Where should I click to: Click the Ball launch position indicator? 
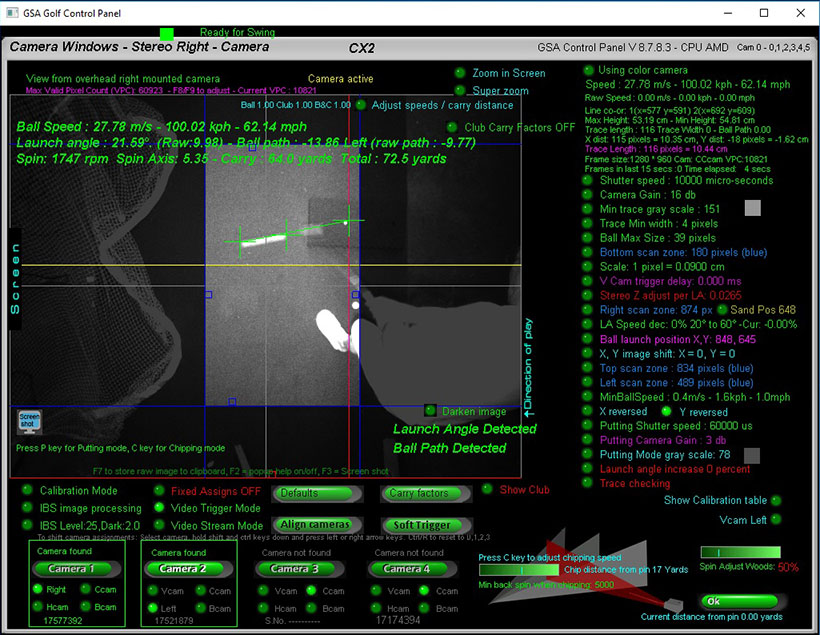(x=587, y=339)
